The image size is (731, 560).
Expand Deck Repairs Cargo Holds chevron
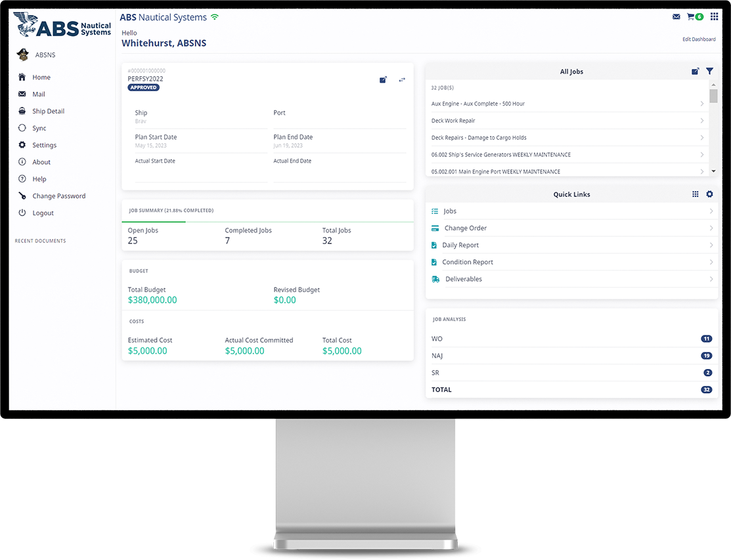tap(701, 137)
